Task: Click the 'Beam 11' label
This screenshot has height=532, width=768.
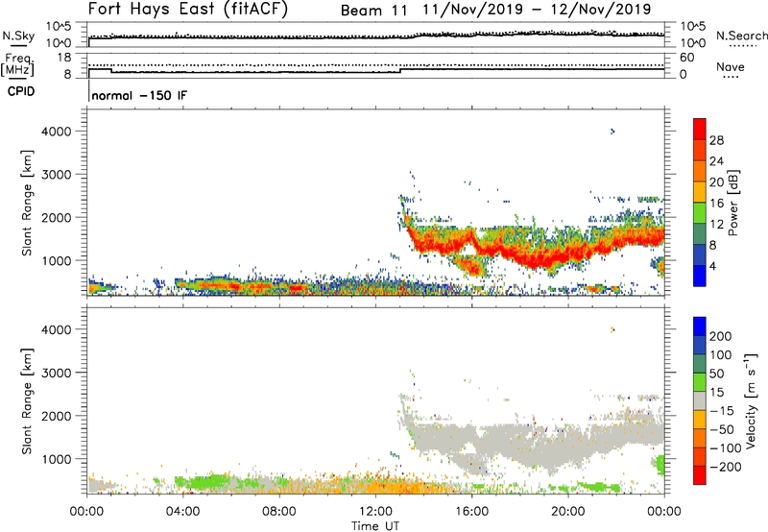Action: tap(373, 11)
